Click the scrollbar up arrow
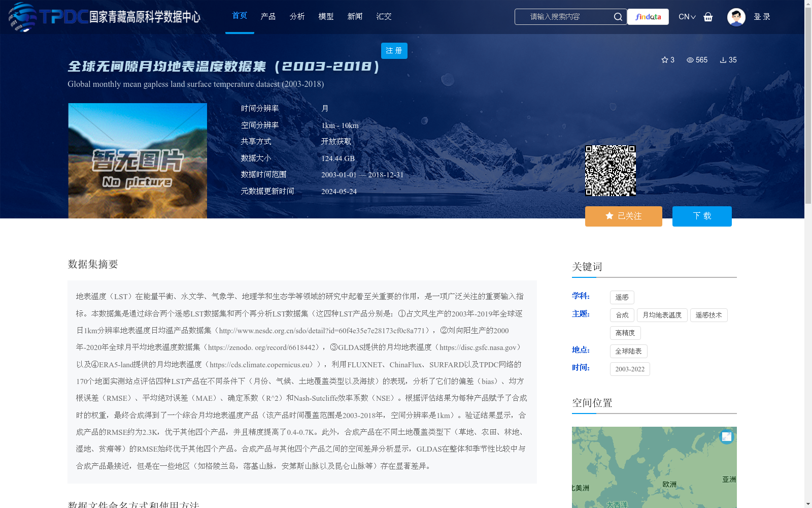 pos(808,4)
